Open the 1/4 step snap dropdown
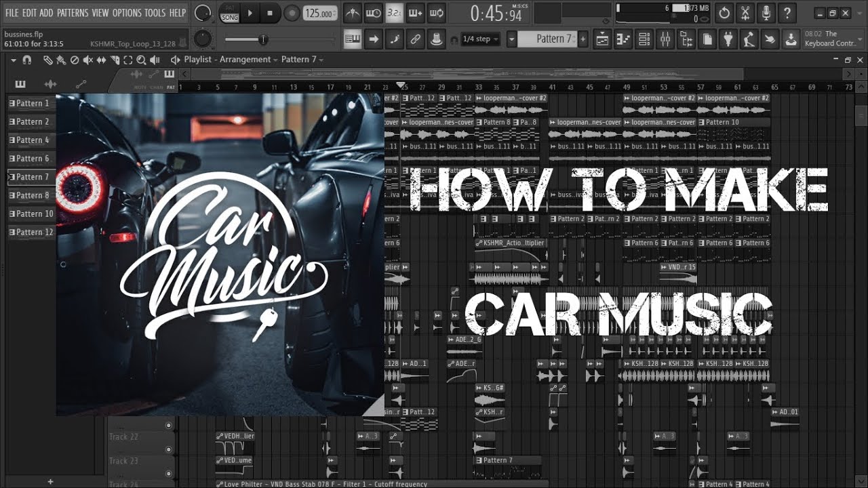This screenshot has width=868, height=488. click(479, 39)
